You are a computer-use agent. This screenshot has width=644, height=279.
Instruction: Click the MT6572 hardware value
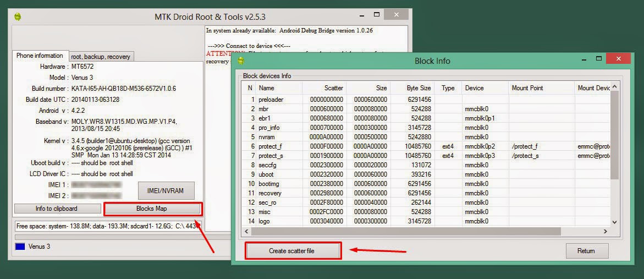(84, 67)
